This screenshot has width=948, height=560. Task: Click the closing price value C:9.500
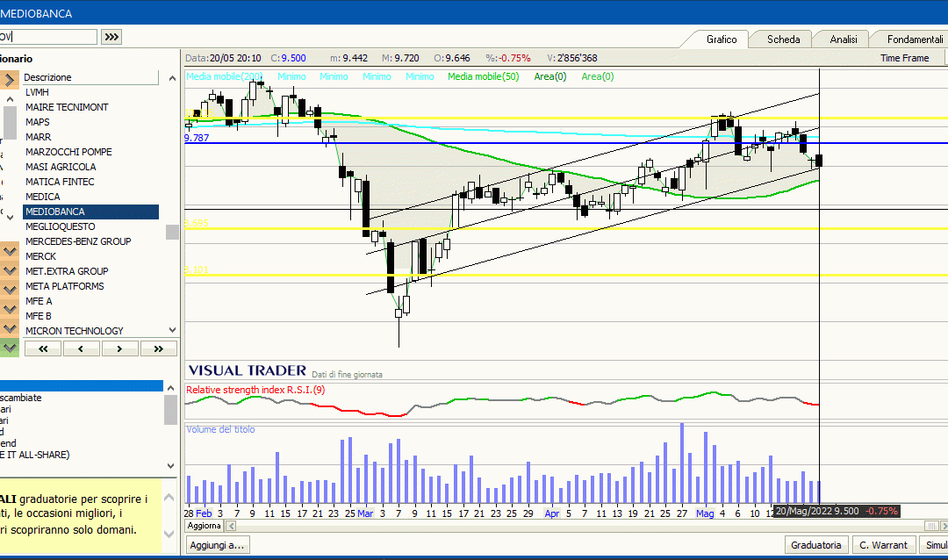289,58
